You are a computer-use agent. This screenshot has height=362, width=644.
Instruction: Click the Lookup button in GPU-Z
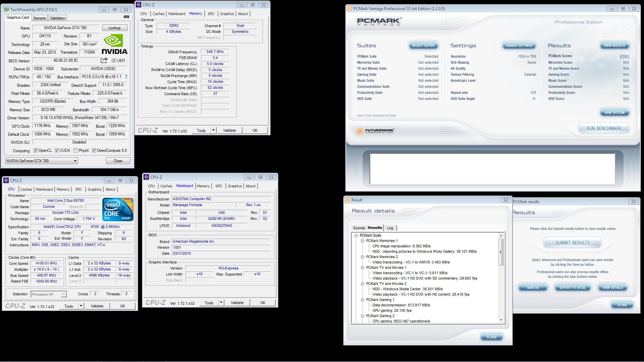114,28
